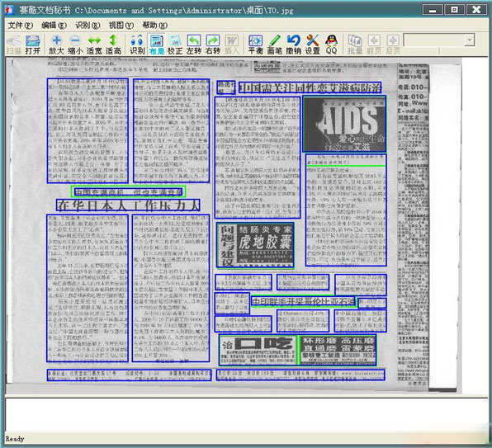Run skew correction with 校正
This screenshot has width=492, height=448.
[175, 45]
